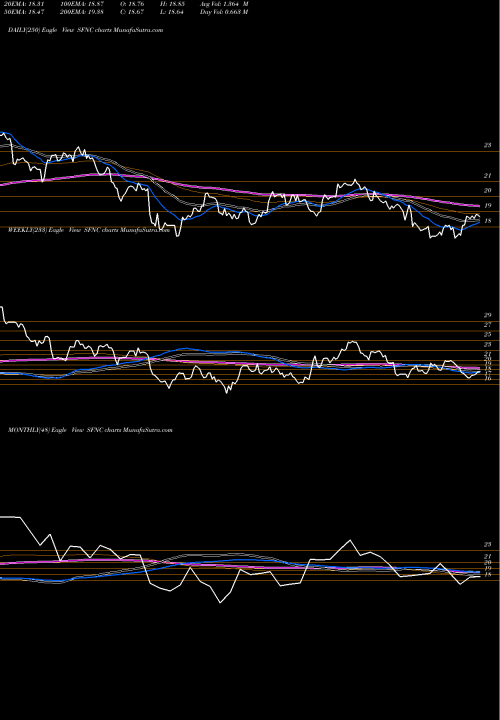Click the 27 price label on weekly chart
This screenshot has width=500, height=720.
pos(487,325)
